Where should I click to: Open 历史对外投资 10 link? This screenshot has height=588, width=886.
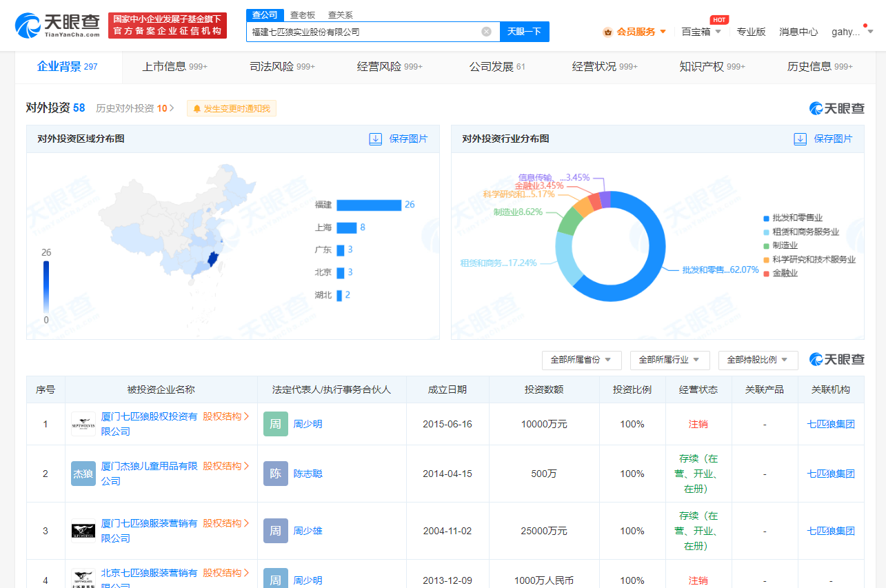coord(135,108)
